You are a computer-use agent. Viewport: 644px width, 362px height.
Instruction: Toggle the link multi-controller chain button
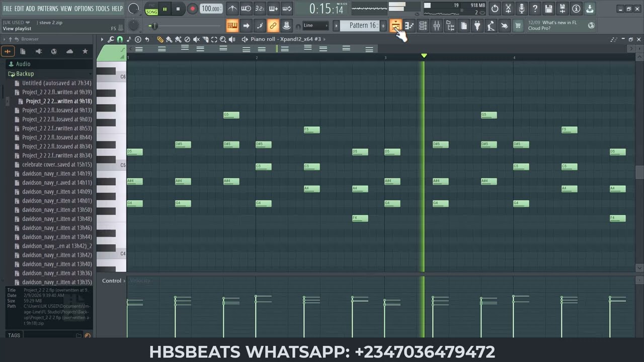(273, 26)
